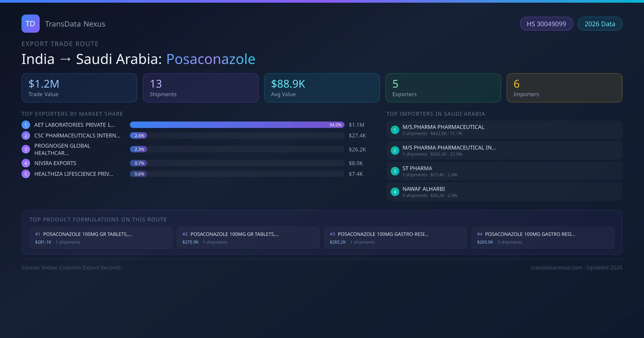644x338 pixels.
Task: Click rank 5 badge beside Healthiza Lifescience
Action: tap(26, 174)
